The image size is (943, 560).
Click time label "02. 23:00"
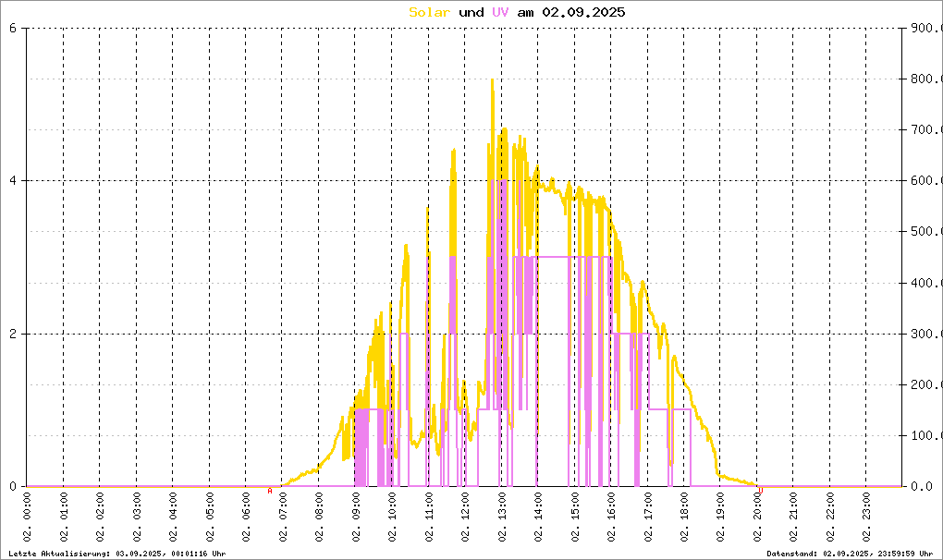coord(866,517)
